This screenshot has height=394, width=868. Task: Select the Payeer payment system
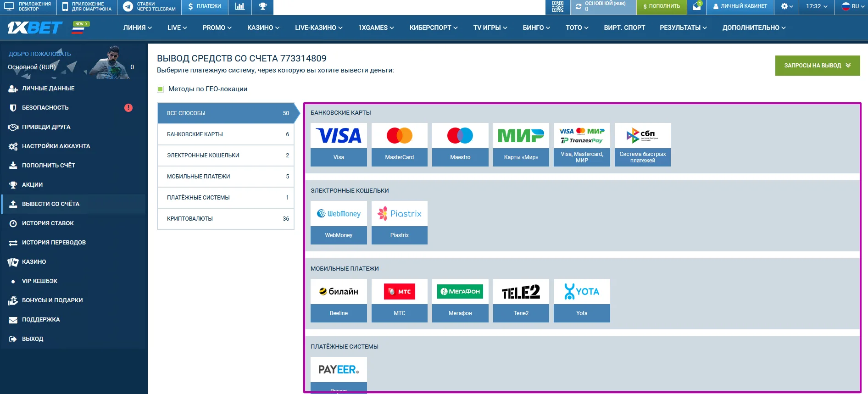coord(339,375)
